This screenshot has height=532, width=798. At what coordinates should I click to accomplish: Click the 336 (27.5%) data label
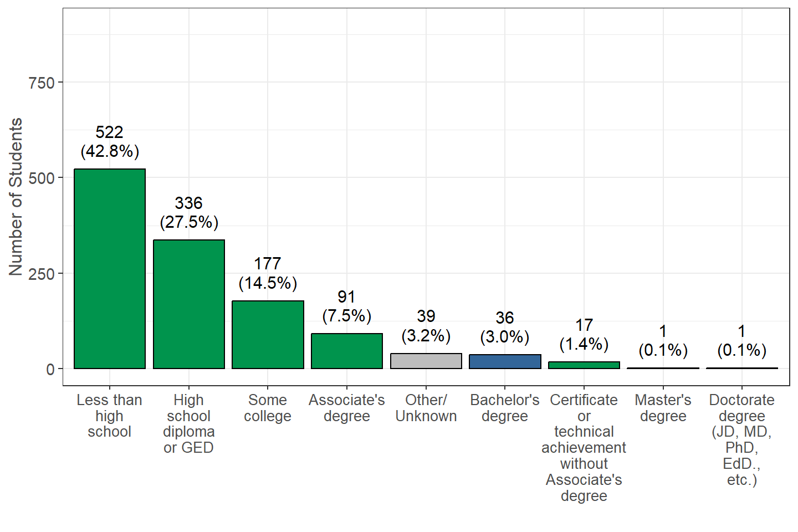tap(189, 212)
